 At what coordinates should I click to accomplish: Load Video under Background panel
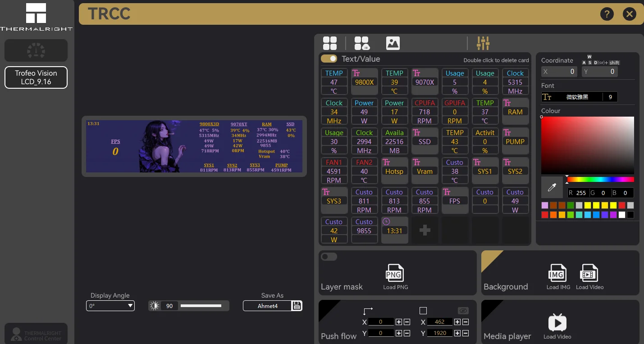(589, 276)
